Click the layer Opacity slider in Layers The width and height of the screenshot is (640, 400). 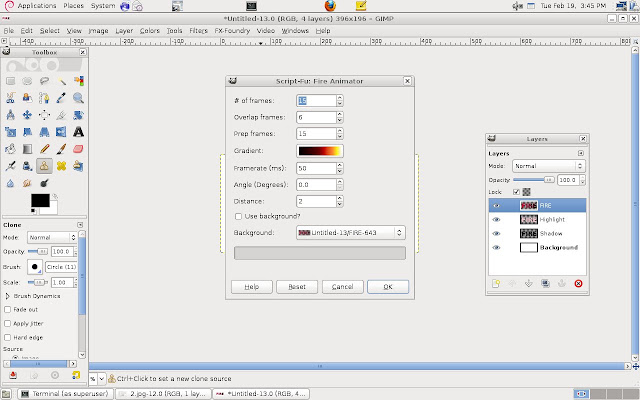pyautogui.click(x=534, y=180)
